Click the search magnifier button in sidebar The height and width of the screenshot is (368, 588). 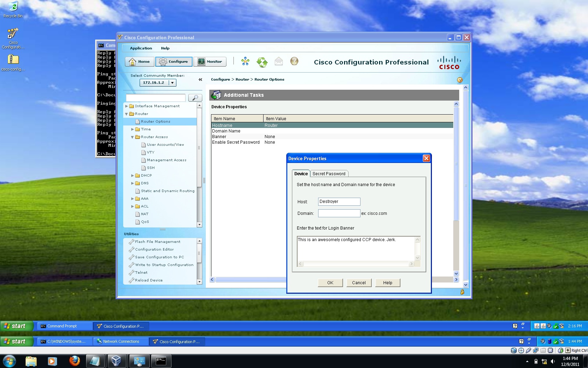pos(195,98)
